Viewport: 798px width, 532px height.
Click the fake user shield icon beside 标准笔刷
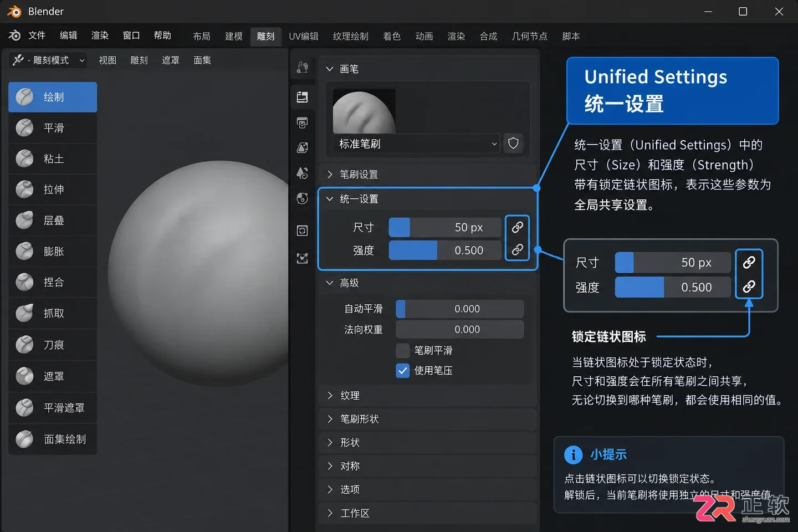coord(514,144)
